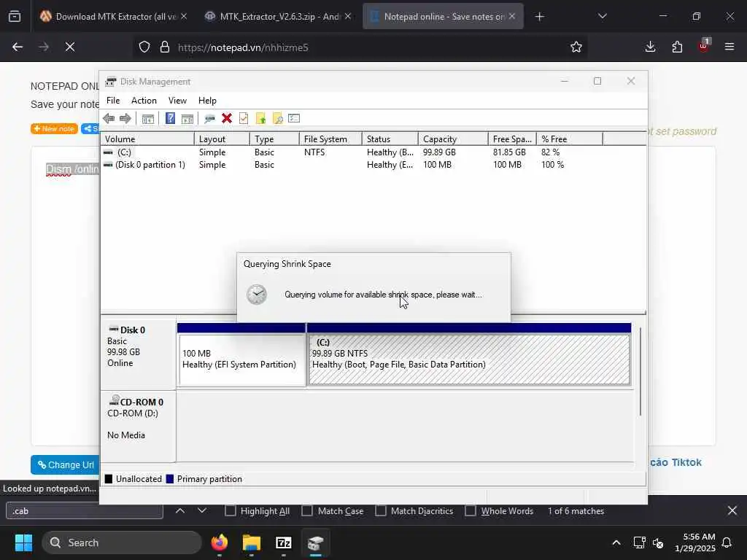Click the notepad.vn URL address bar
The image size is (747, 560).
(x=360, y=47)
